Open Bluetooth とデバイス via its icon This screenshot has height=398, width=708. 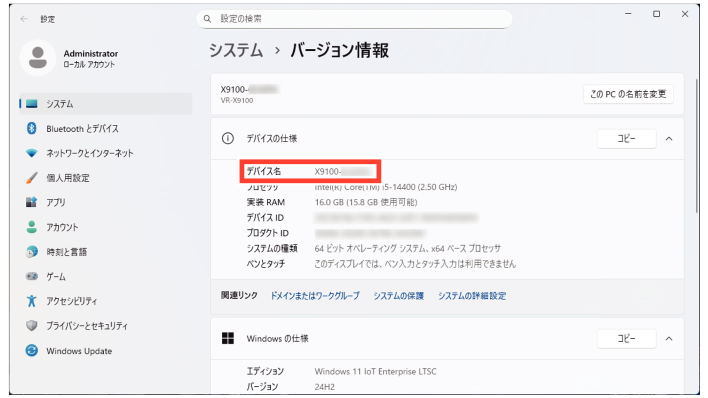coord(31,128)
